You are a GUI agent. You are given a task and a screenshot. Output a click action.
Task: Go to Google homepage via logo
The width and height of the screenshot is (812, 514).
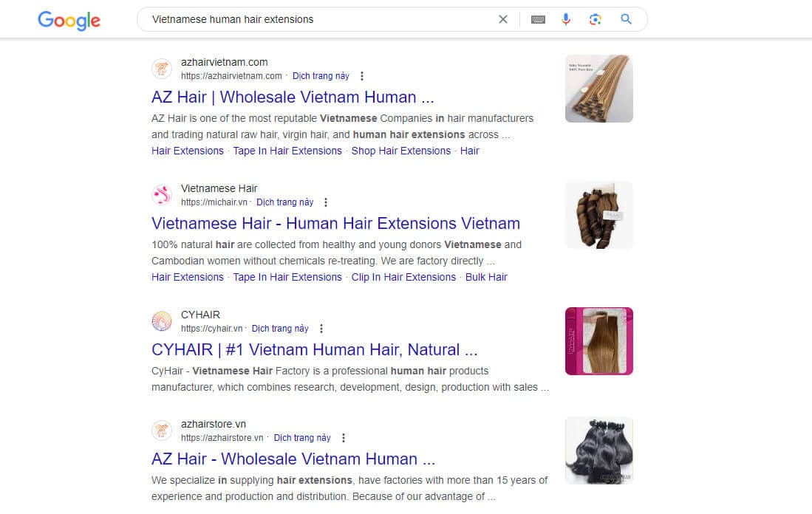[69, 21]
